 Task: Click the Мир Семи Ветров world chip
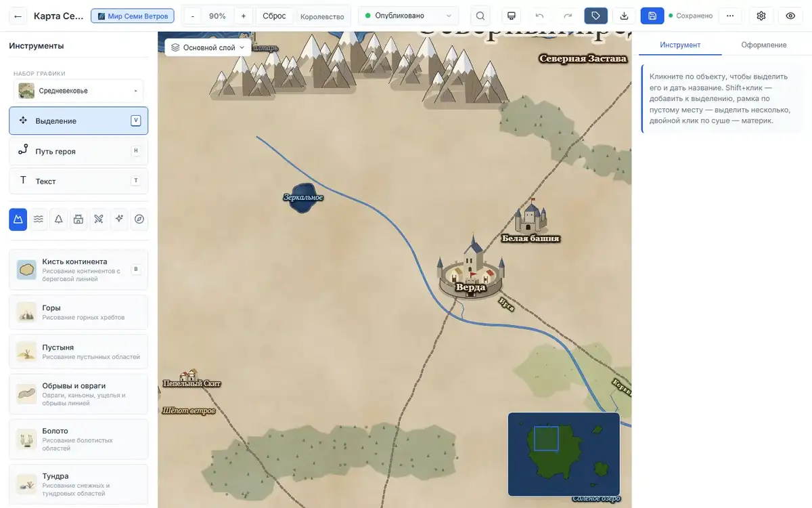point(133,16)
